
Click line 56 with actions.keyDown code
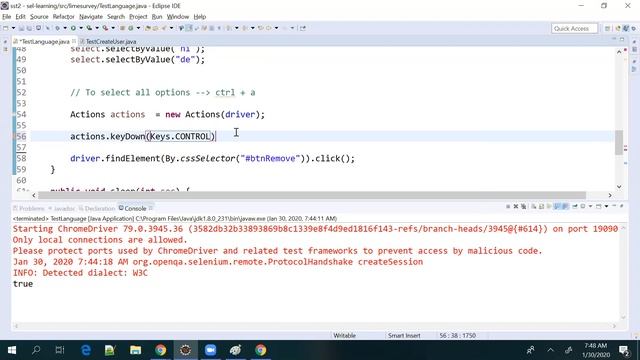point(143,136)
